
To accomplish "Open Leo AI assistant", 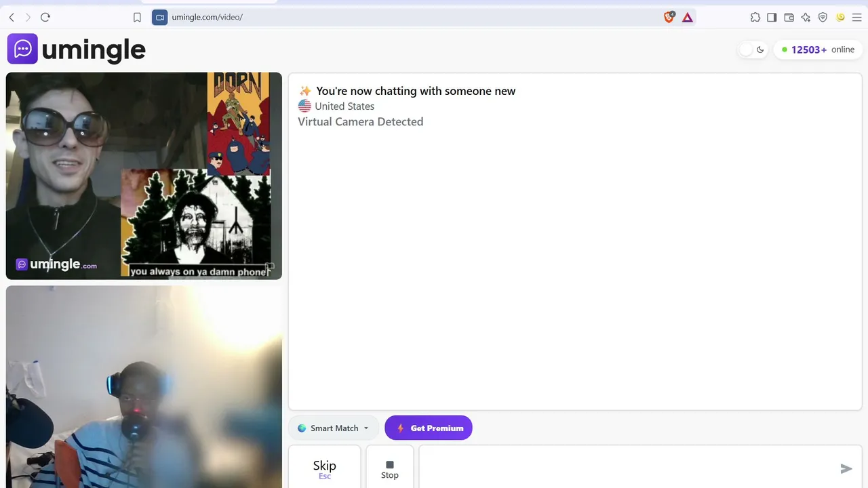I will [x=806, y=18].
